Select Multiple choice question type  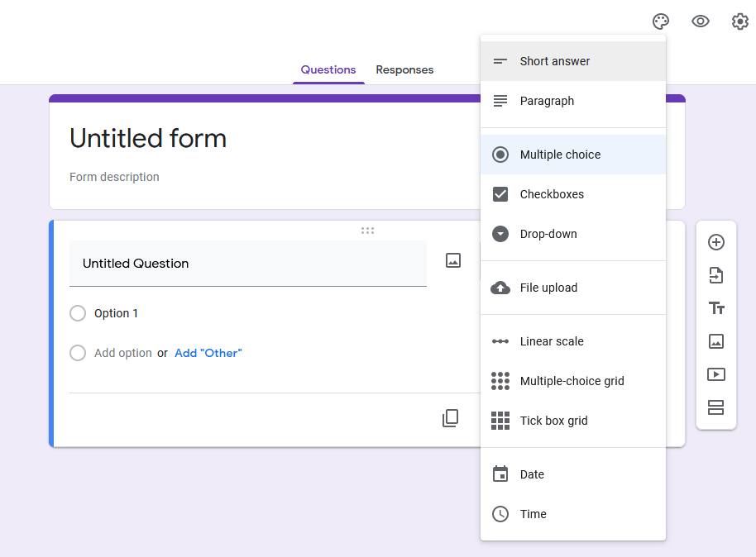(573, 155)
